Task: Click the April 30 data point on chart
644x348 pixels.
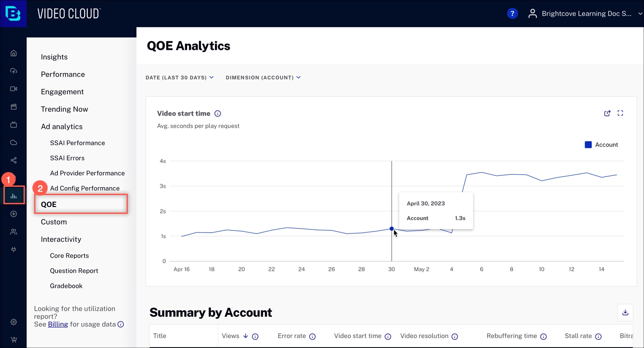Action: click(392, 228)
